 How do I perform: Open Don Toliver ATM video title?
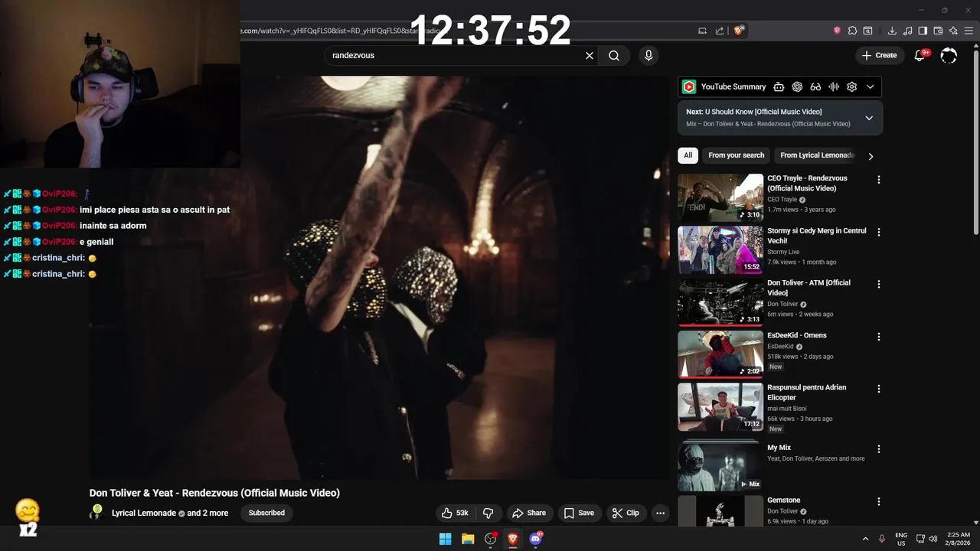tap(808, 288)
